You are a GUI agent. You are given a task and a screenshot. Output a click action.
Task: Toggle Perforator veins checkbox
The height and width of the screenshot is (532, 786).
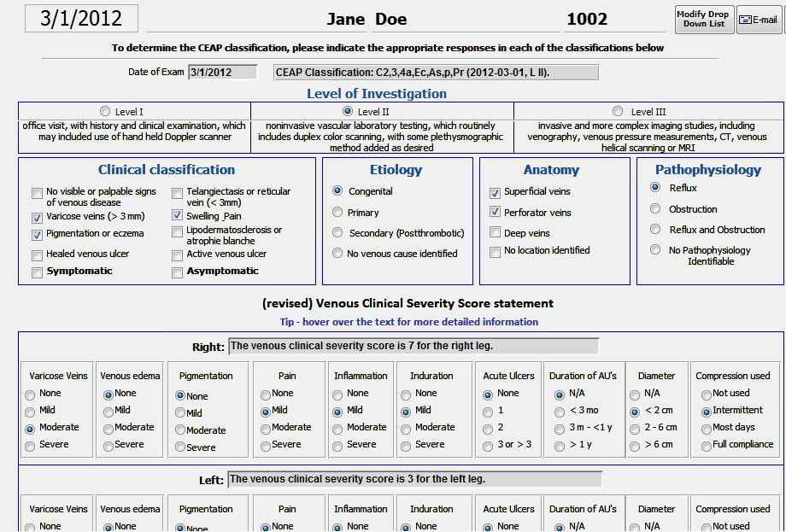point(495,212)
